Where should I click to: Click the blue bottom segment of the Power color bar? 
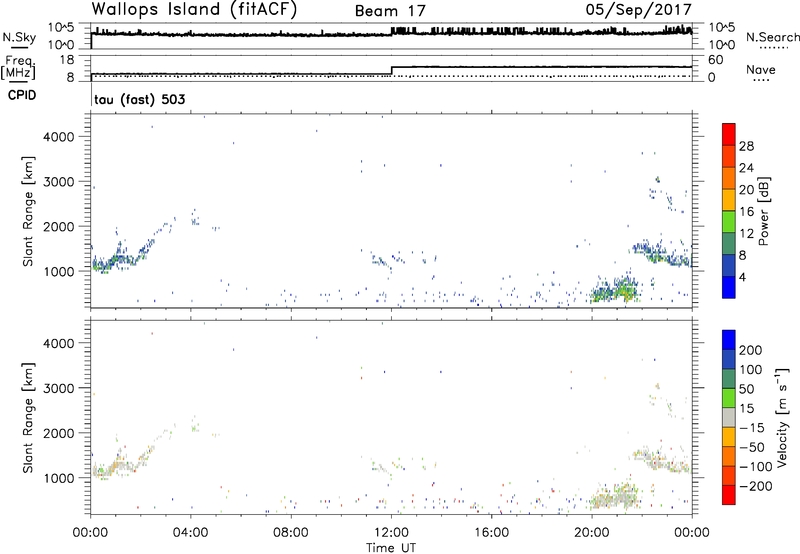(x=729, y=287)
